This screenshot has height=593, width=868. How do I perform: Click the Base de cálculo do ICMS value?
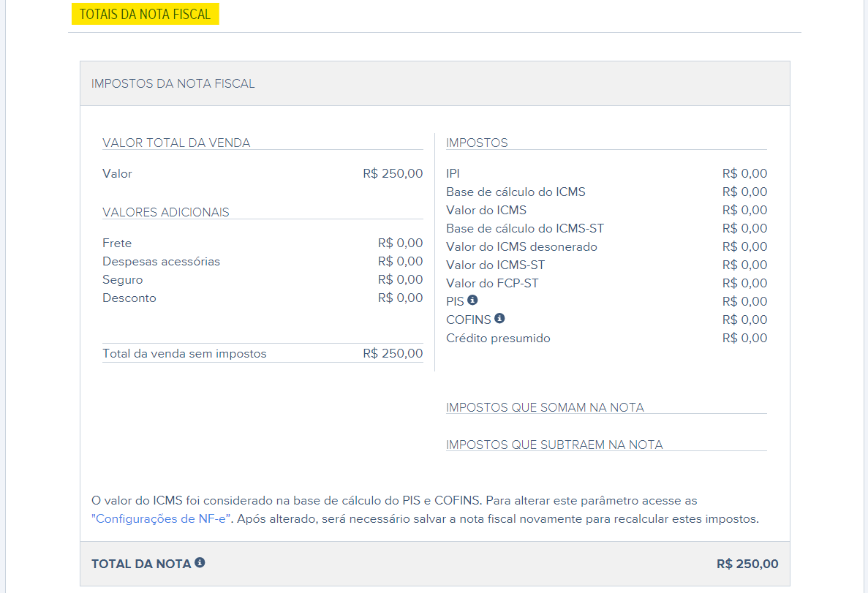coord(744,192)
